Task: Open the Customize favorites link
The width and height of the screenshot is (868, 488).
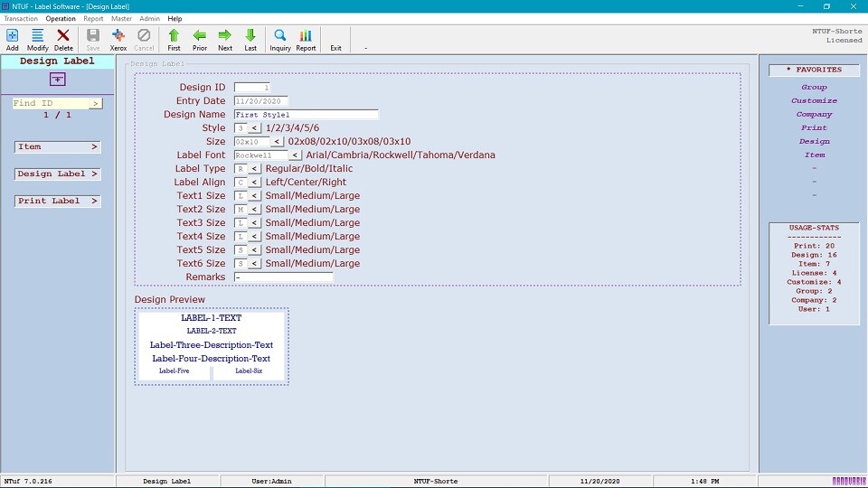Action: tap(814, 101)
